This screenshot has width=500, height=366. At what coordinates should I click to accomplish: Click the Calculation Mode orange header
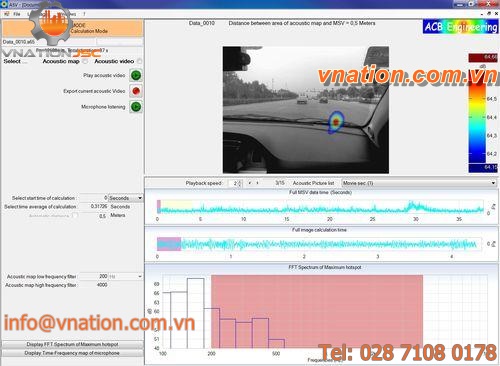tap(73, 28)
